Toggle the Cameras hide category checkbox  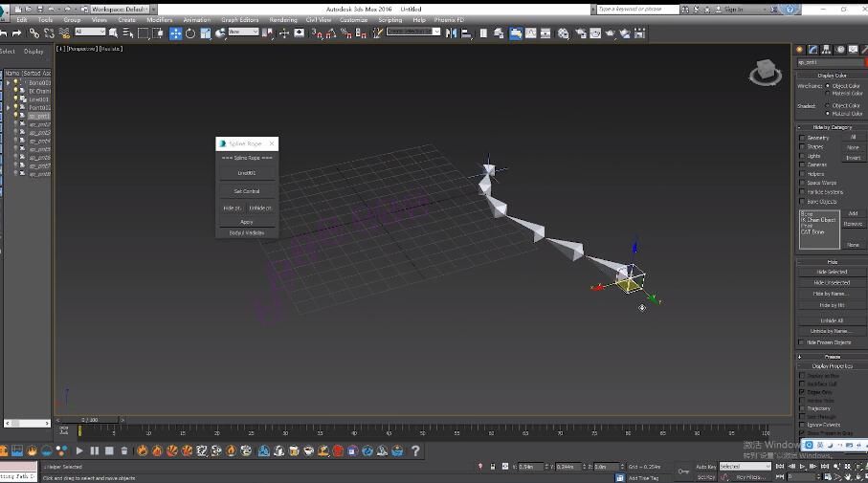pyautogui.click(x=802, y=165)
